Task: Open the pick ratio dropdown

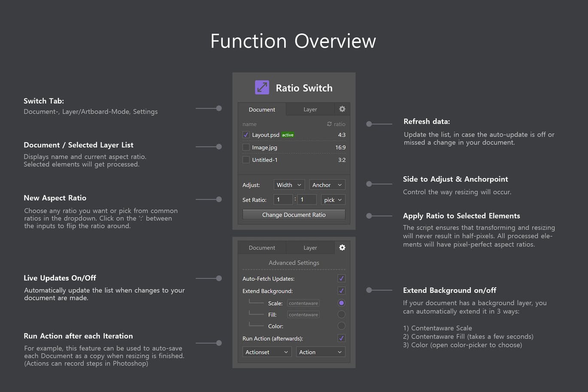Action: pyautogui.click(x=333, y=199)
